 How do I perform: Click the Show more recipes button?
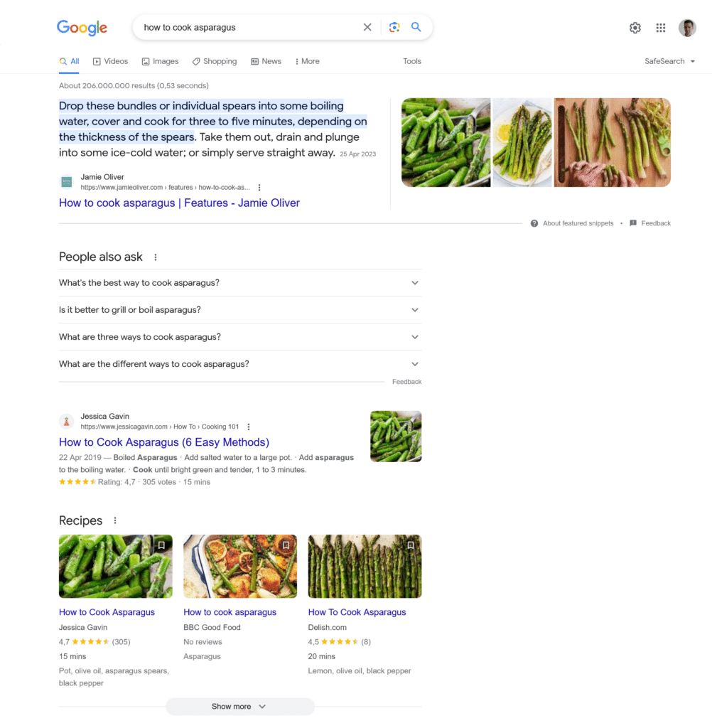coord(239,706)
